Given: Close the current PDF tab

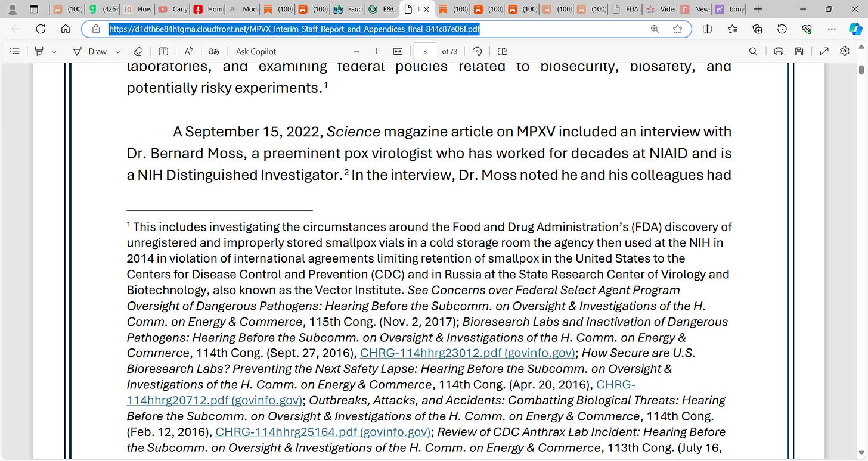Looking at the screenshot, I should click(x=426, y=10).
